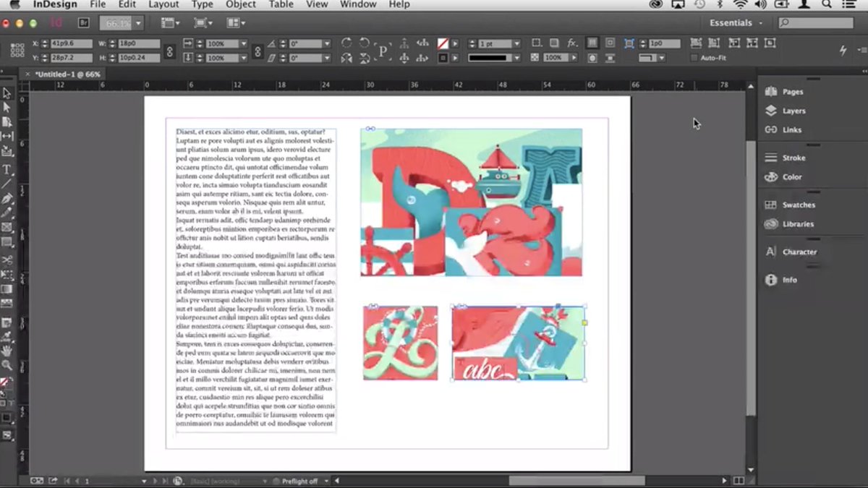868x488 pixels.
Task: Open the stroke weight 1 pt dropdown
Action: tap(516, 43)
